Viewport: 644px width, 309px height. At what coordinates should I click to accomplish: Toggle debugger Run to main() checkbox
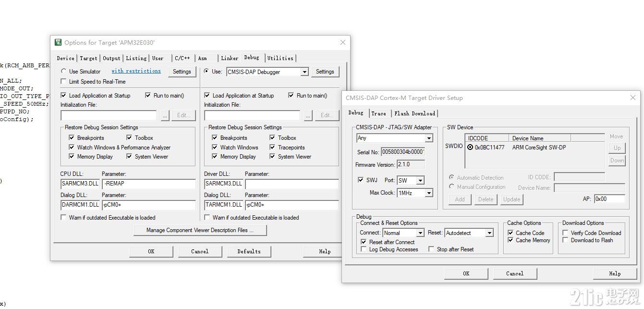pos(292,96)
